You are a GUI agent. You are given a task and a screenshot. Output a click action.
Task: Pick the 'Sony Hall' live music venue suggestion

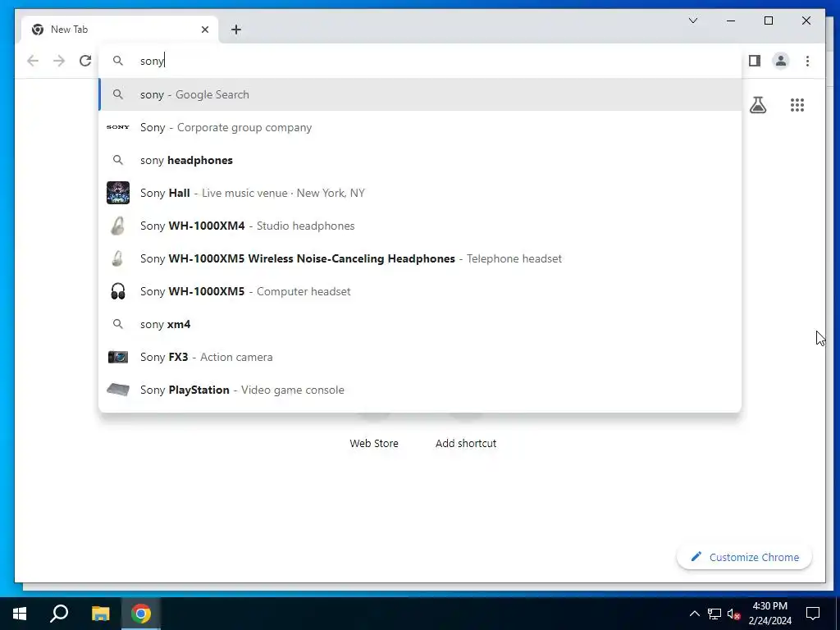coord(420,193)
